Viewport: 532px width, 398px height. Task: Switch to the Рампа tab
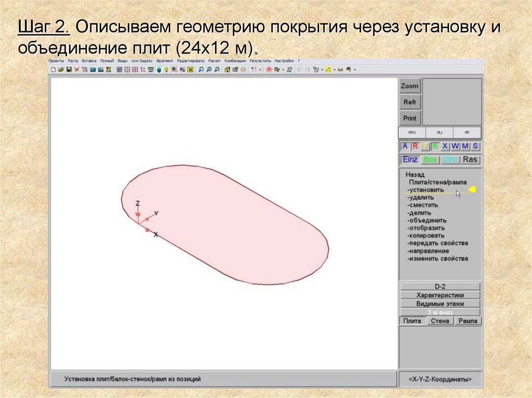click(468, 321)
